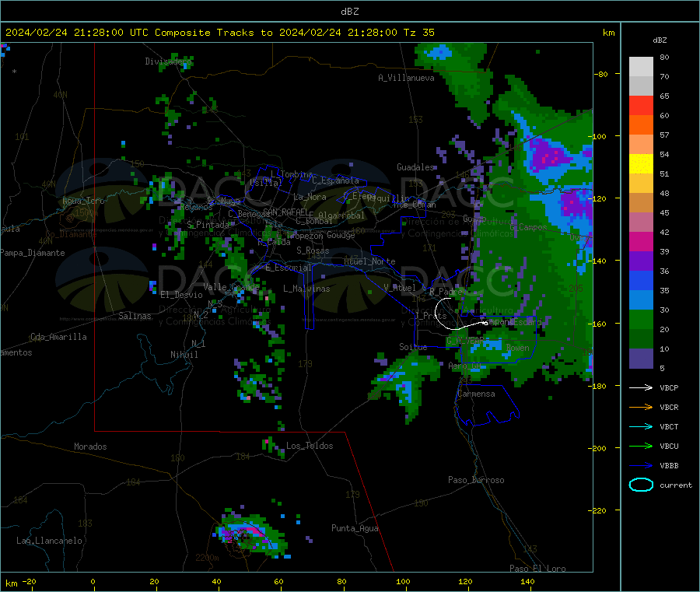Click the orange VBCR arrow legend icon
700x592 pixels.
coord(641,407)
